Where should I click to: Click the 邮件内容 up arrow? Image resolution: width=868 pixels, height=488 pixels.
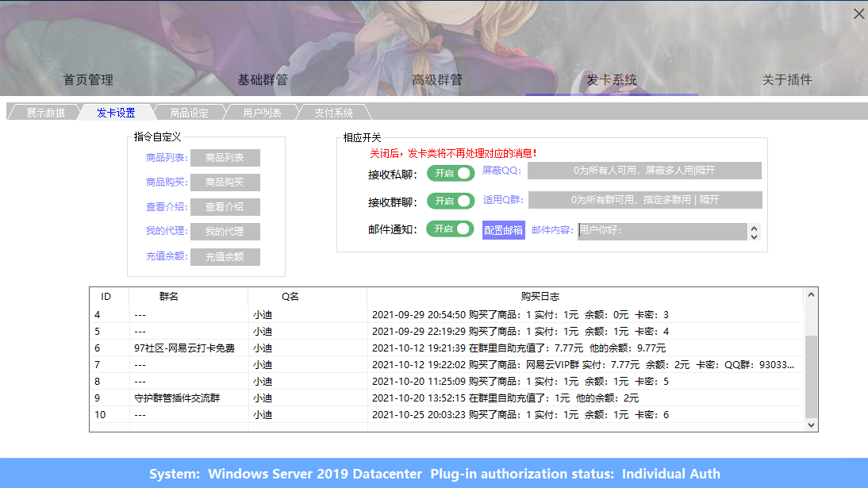[754, 228]
